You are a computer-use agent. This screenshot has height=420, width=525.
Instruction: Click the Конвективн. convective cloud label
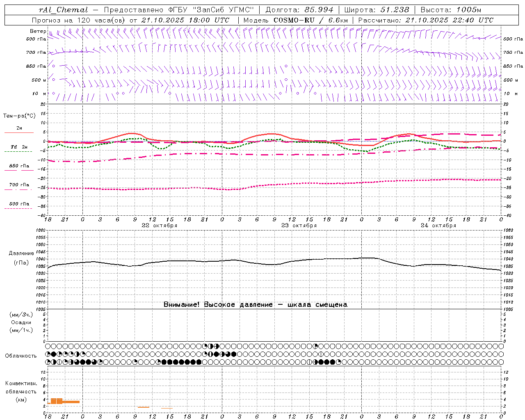(21, 383)
